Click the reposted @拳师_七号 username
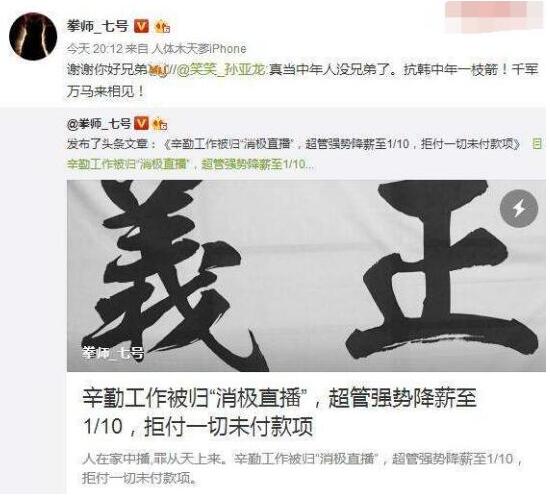Image resolution: width=550 pixels, height=499 pixels. pyautogui.click(x=99, y=123)
